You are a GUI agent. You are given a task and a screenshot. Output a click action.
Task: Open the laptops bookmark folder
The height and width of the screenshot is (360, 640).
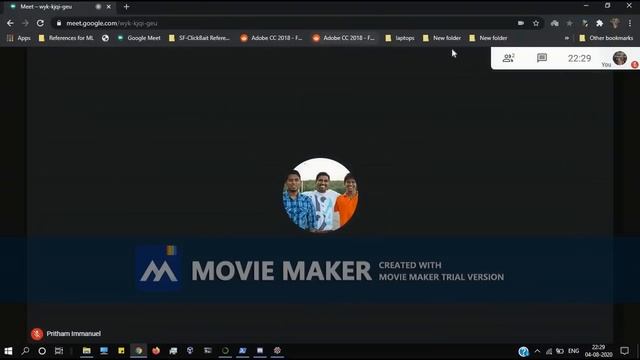pos(400,38)
